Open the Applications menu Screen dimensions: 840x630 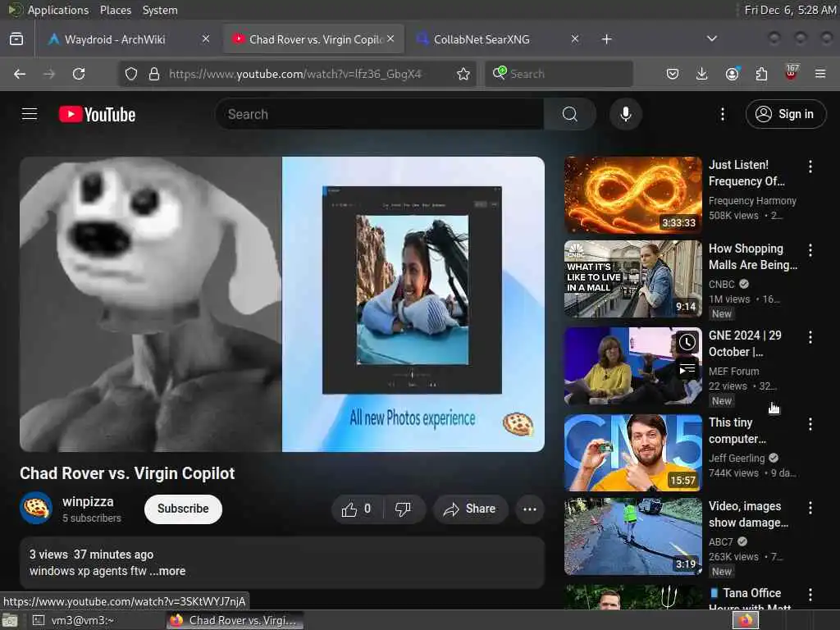pos(58,10)
